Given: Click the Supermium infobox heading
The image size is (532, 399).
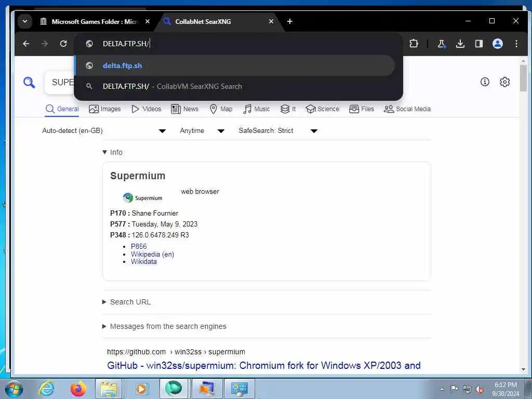Looking at the screenshot, I should (x=138, y=176).
